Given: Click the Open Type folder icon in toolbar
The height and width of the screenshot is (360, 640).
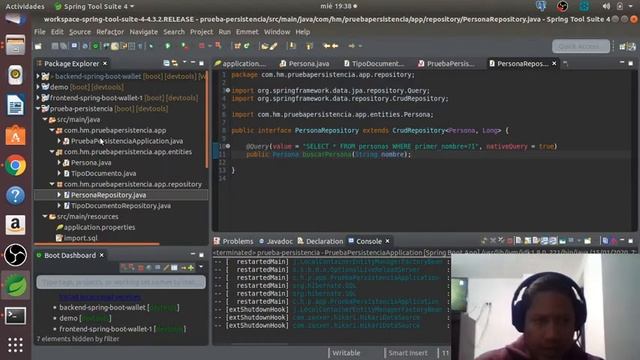Looking at the screenshot, I should click(264, 46).
